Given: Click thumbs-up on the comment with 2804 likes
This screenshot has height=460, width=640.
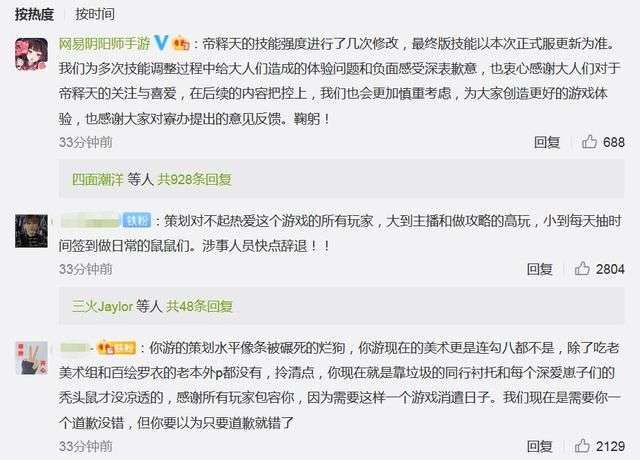Looking at the screenshot, I should point(582,269).
